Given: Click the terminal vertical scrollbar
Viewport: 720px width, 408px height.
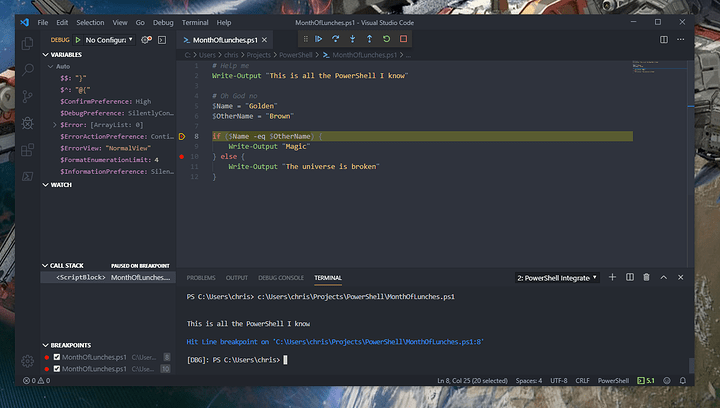Looking at the screenshot, I should click(x=692, y=365).
